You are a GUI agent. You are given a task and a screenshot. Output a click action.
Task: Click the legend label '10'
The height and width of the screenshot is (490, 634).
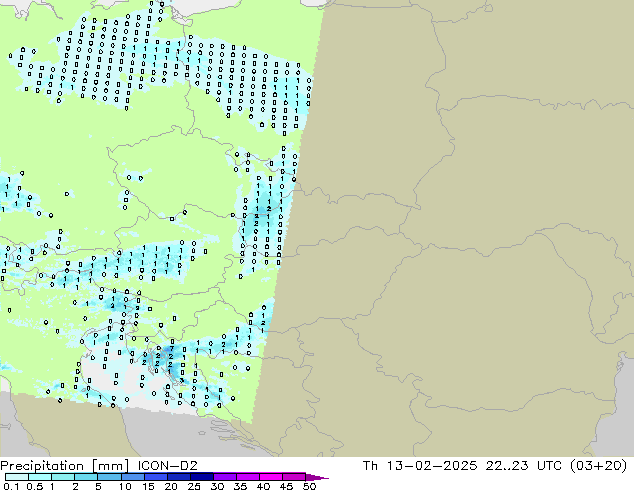tap(125, 486)
